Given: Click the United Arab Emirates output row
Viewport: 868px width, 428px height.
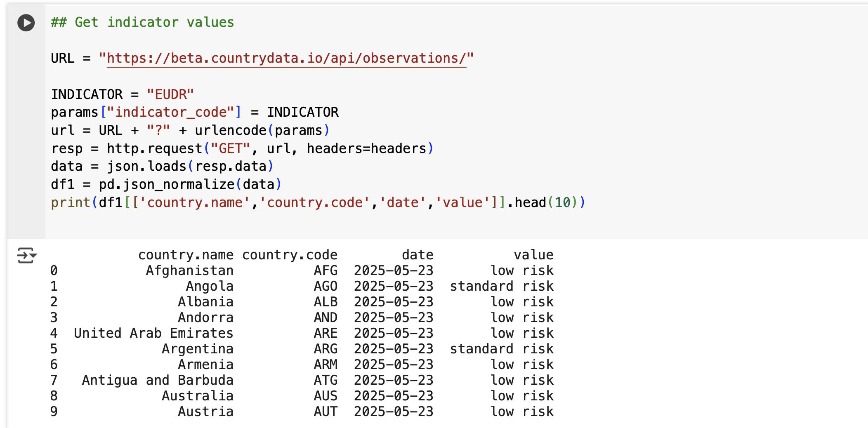Looking at the screenshot, I should tap(302, 333).
